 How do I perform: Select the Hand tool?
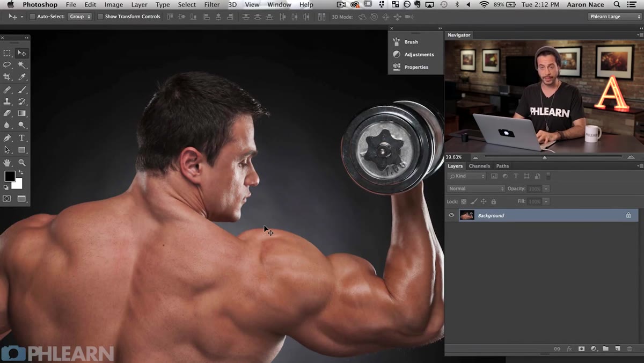coord(7,162)
